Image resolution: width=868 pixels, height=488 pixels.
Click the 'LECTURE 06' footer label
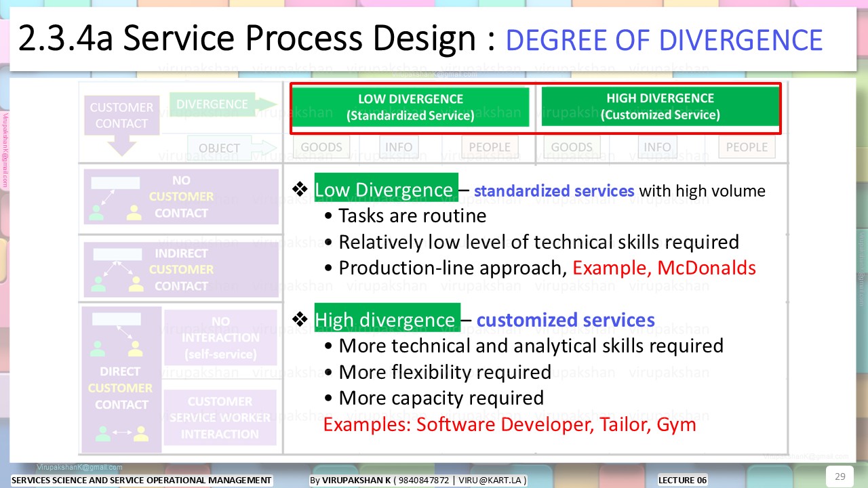(682, 481)
